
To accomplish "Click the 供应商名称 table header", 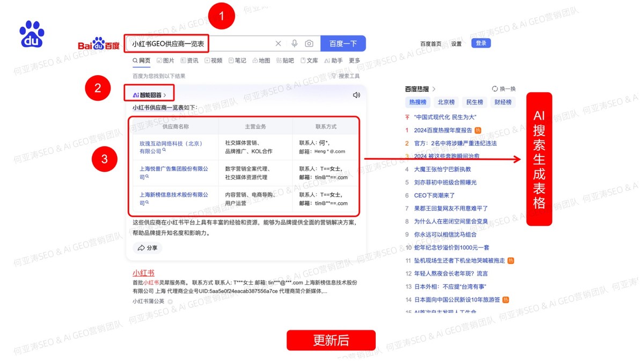I will [x=175, y=127].
